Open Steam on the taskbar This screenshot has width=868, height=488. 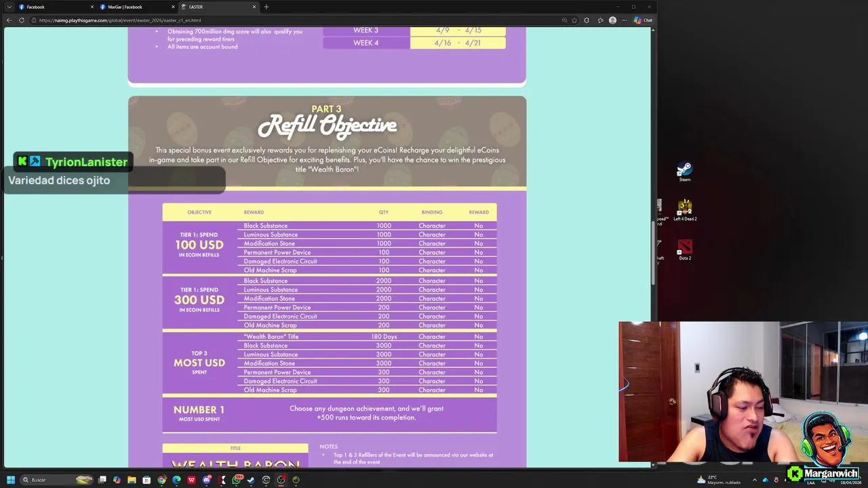point(251,480)
